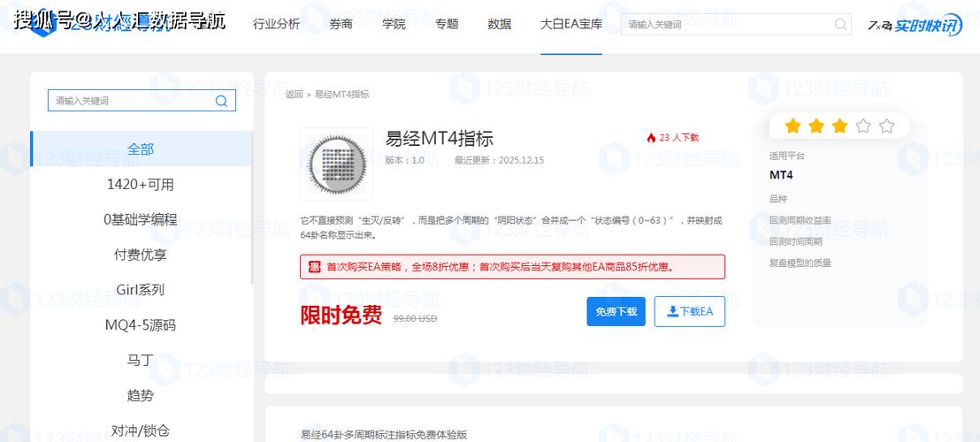The image size is (980, 442).
Task: Open the 券商 menu
Action: point(341,25)
